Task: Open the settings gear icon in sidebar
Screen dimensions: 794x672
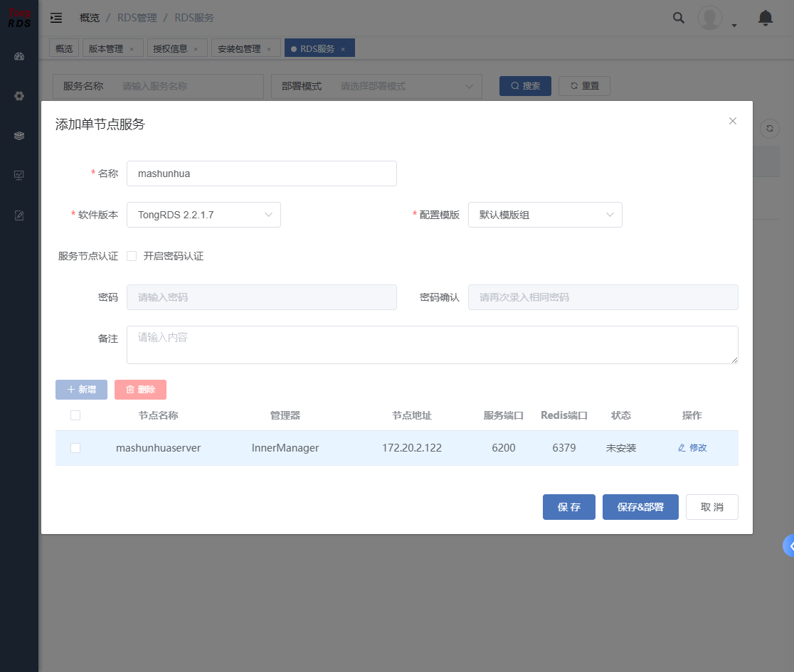Action: tap(19, 95)
